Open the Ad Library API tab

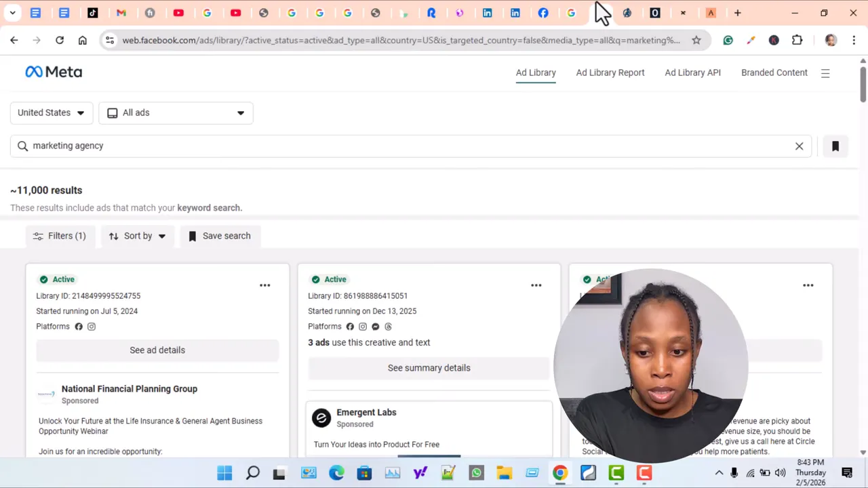coord(693,73)
